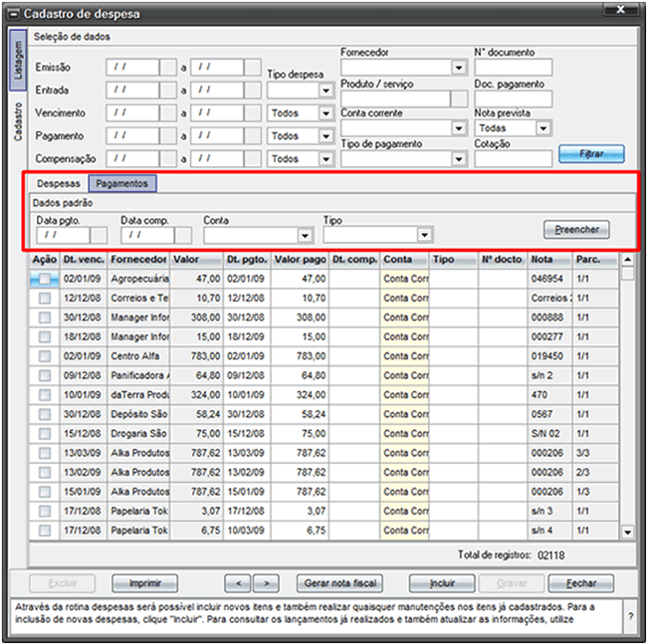Click the Nº documento input field

(x=514, y=68)
